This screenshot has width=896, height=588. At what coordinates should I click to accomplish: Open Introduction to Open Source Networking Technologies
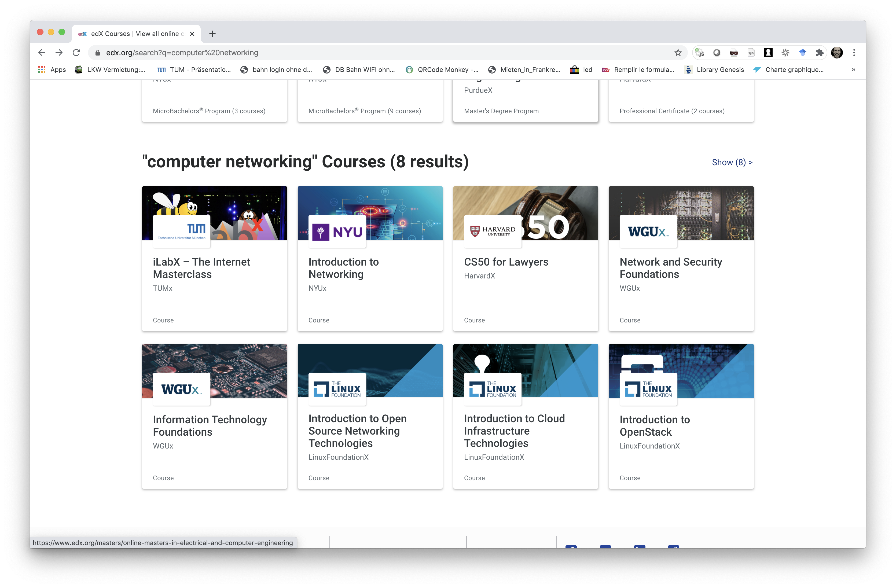pos(370,416)
